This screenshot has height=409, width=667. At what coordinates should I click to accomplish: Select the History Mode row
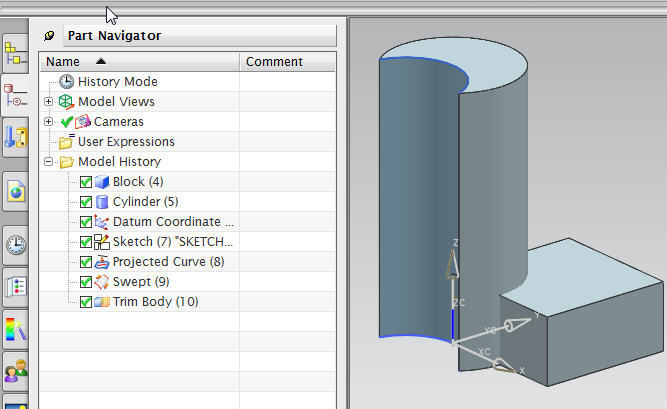[118, 82]
